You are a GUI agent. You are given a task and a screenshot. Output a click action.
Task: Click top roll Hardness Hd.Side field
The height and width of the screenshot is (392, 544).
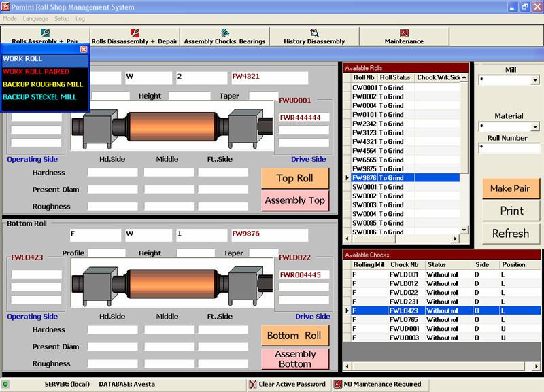coord(113,173)
